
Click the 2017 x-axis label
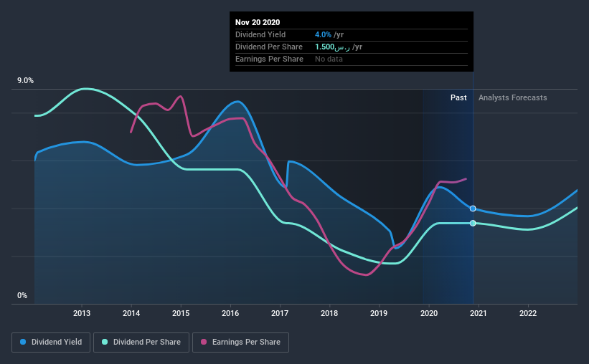(280, 313)
